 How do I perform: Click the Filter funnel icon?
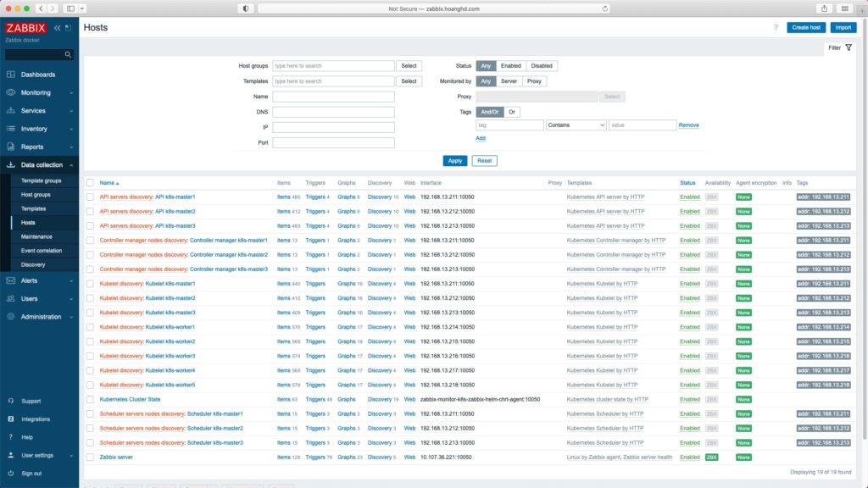pos(849,47)
